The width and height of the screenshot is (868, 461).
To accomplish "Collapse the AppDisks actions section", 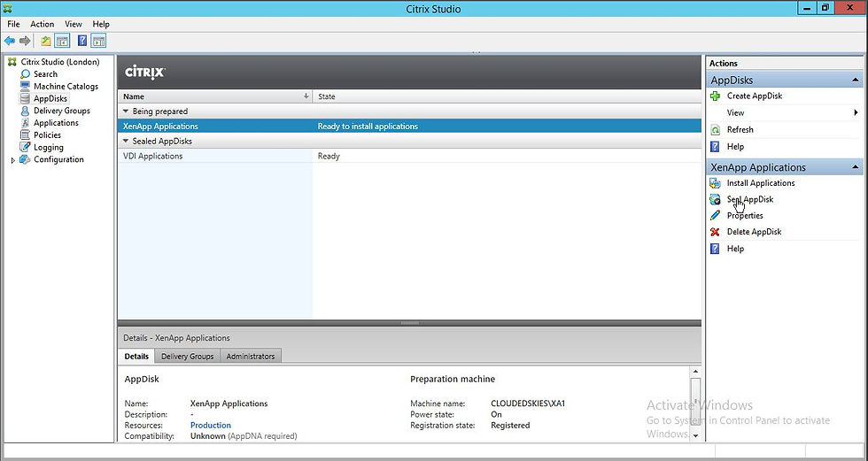I will click(x=856, y=81).
